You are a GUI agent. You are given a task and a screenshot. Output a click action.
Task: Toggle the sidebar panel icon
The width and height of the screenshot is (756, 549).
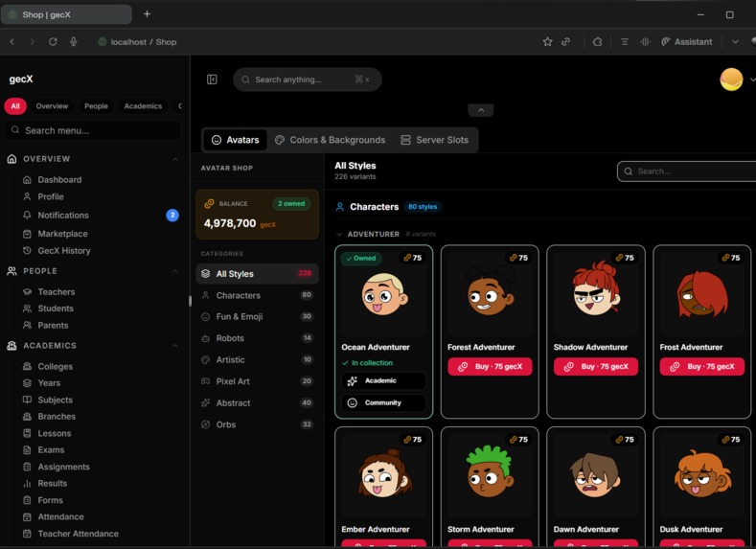tap(212, 80)
